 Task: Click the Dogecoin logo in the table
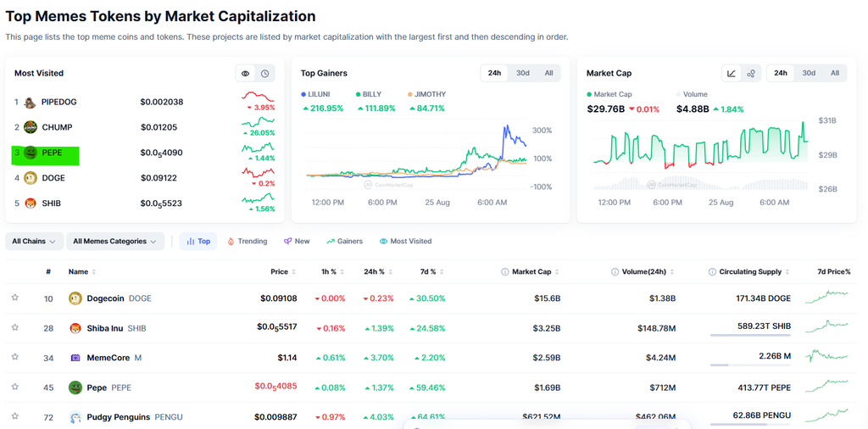click(x=75, y=298)
